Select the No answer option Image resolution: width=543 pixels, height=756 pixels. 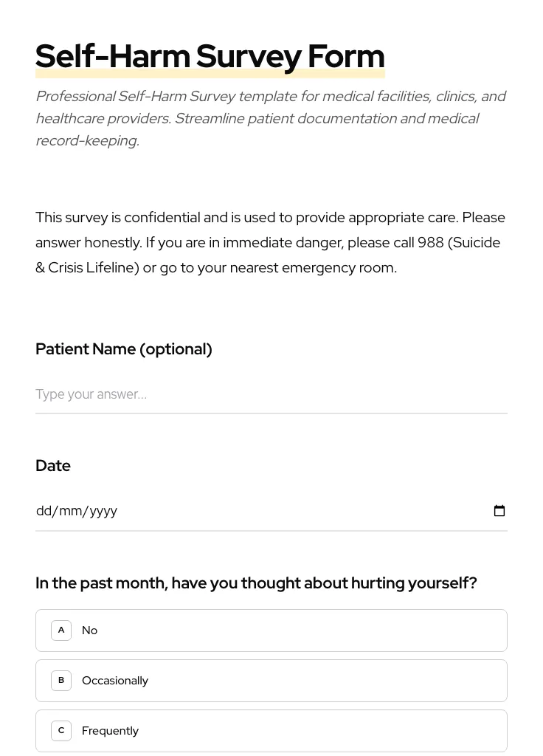(89, 630)
